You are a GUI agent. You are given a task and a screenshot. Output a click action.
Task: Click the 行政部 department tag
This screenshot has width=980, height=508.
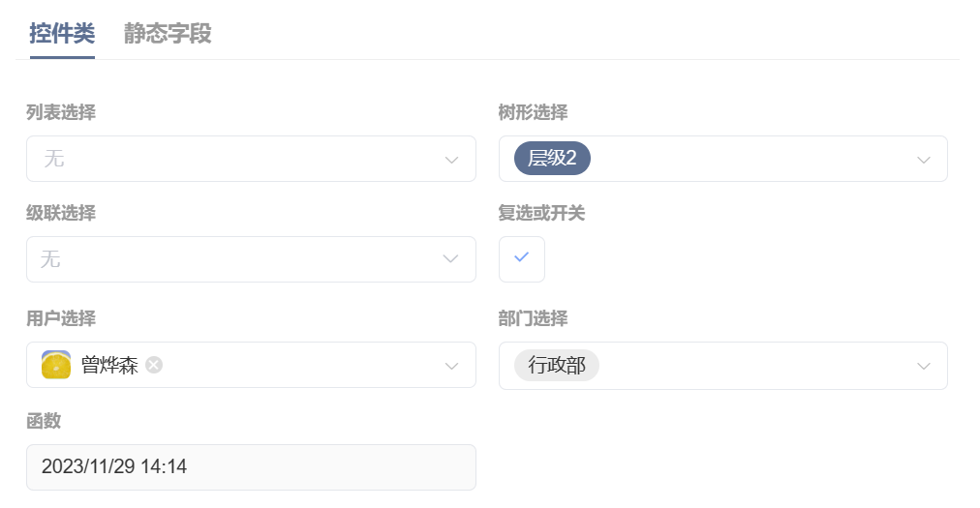557,365
